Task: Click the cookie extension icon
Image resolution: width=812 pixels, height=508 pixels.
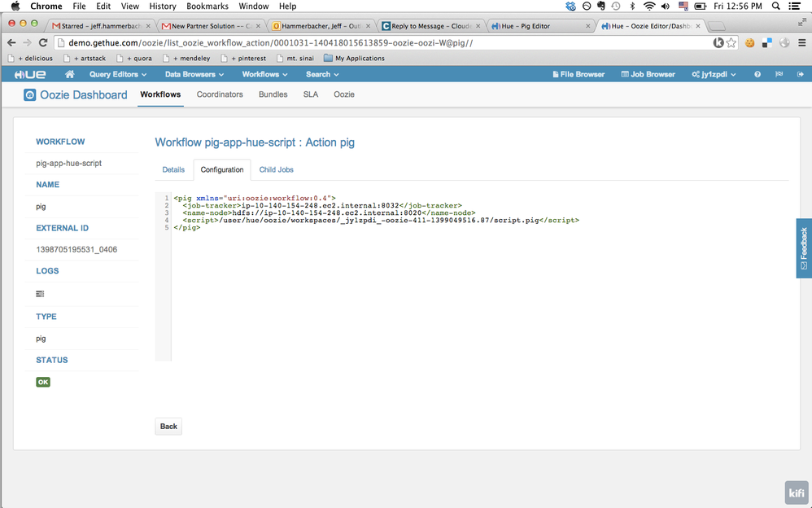Action: (x=749, y=43)
